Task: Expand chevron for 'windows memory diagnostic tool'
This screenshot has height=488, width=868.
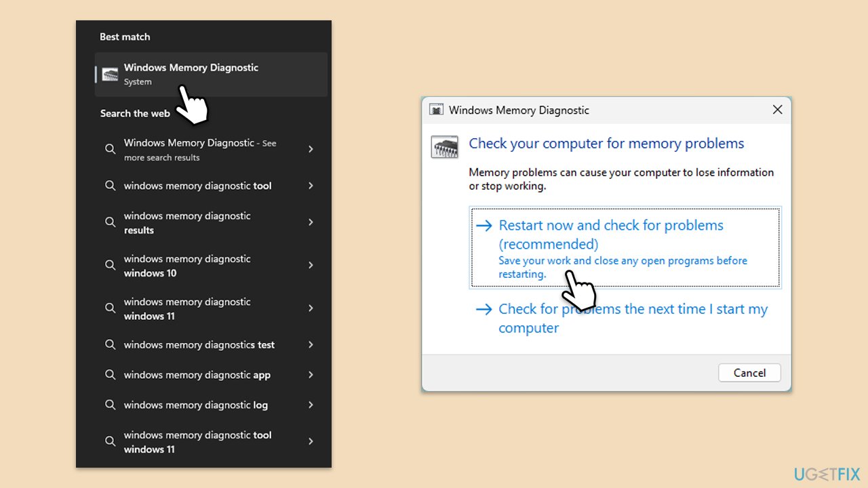Action: click(311, 186)
